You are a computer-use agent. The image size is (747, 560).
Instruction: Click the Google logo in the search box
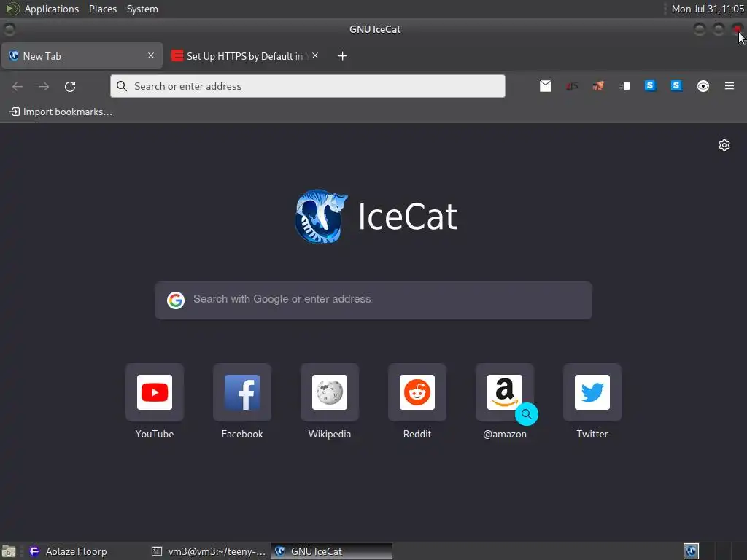click(176, 300)
